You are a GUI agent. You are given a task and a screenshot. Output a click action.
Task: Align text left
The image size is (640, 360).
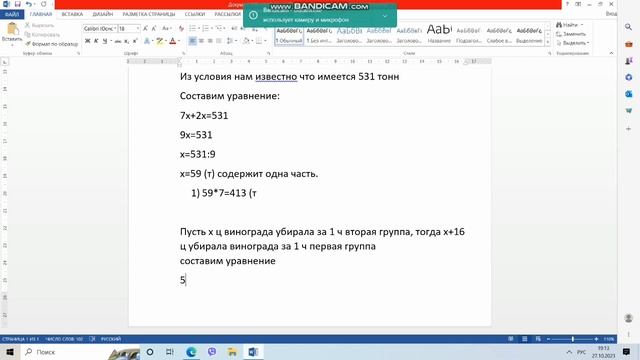click(192, 41)
